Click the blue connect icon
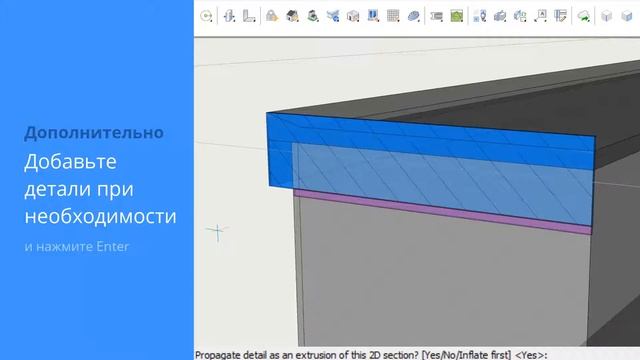The image size is (640, 360). [x=333, y=16]
